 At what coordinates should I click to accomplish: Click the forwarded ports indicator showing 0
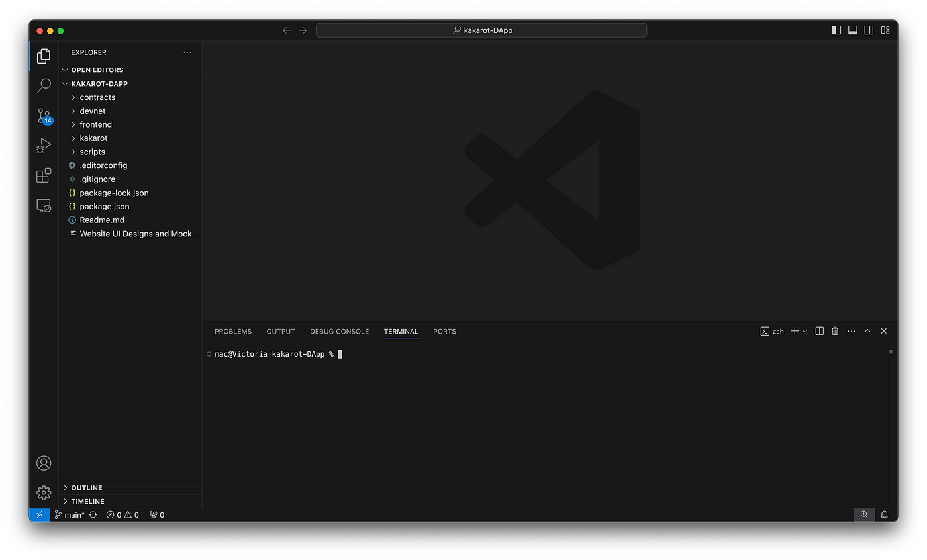(157, 514)
